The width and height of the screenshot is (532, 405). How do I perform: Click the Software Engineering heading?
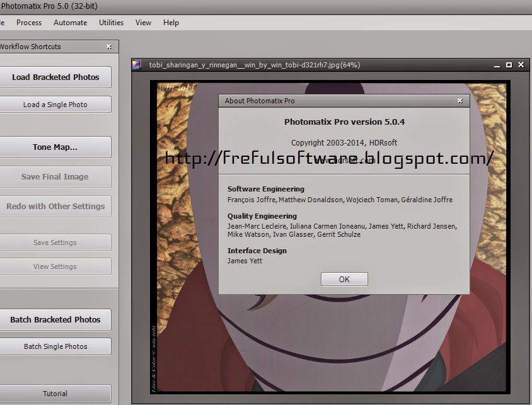pos(265,189)
